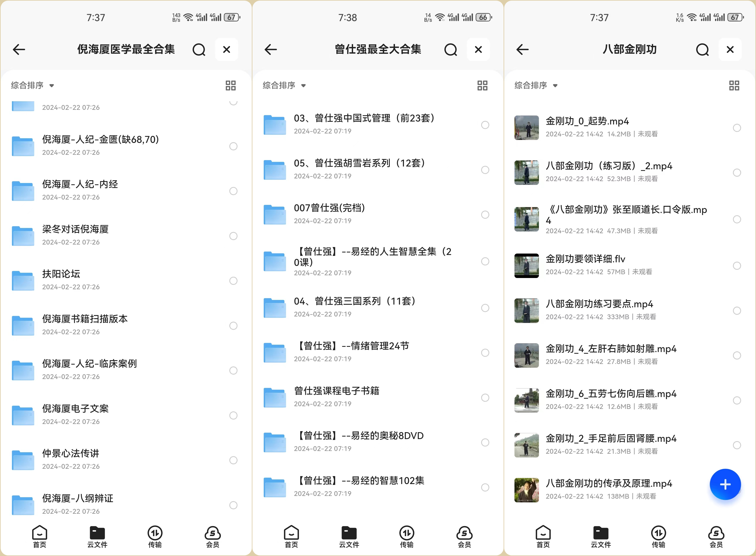Search inside 曾仕强最全大合集 folder
Image resolution: width=756 pixels, height=556 pixels.
(x=451, y=50)
